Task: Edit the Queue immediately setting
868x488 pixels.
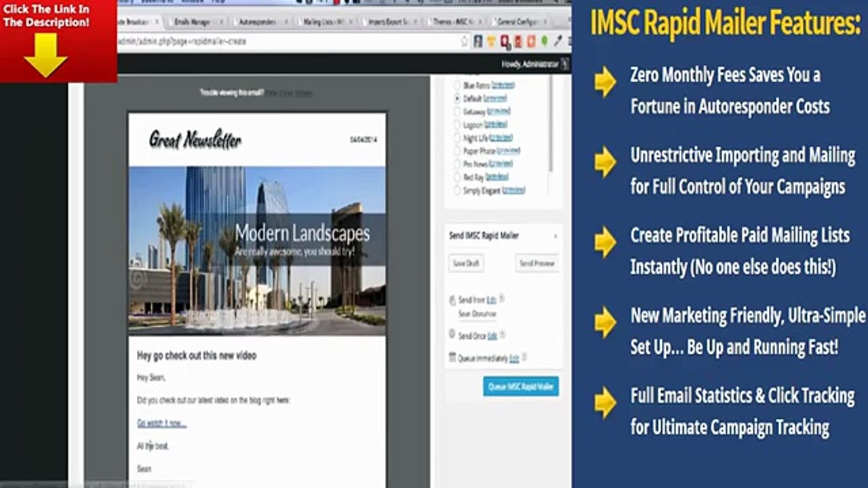Action: [514, 358]
